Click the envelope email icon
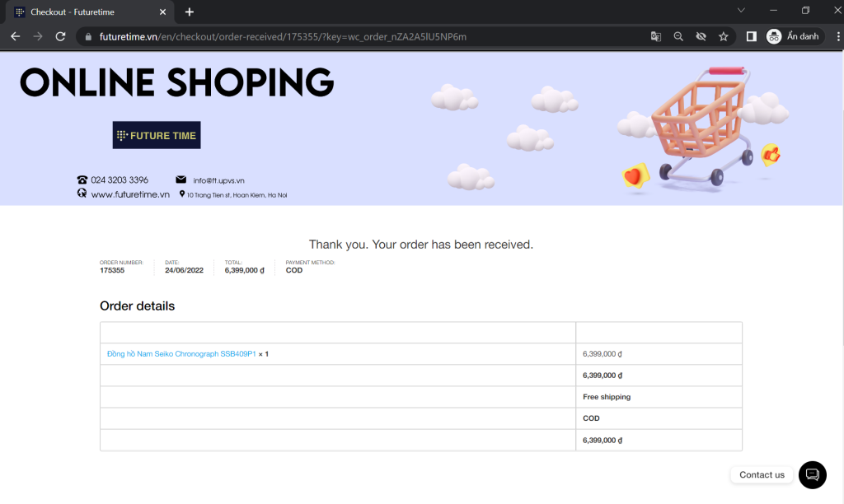The height and width of the screenshot is (504, 844). pos(181,180)
